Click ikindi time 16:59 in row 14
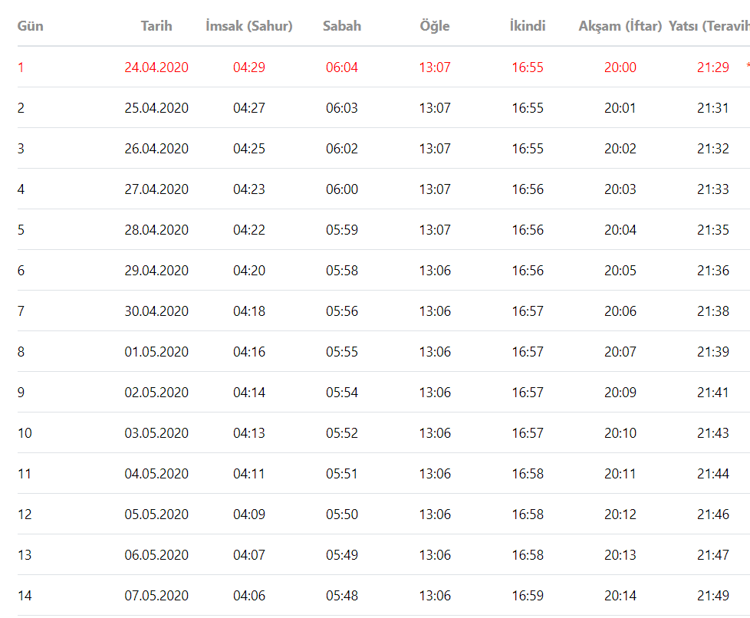 pyautogui.click(x=527, y=596)
